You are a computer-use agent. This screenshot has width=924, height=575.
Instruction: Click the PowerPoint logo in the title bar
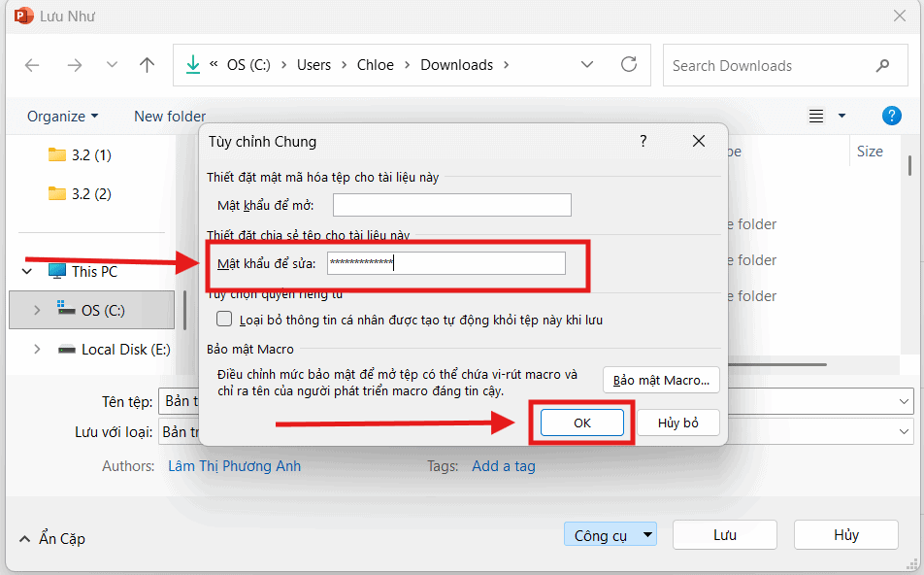point(21,16)
